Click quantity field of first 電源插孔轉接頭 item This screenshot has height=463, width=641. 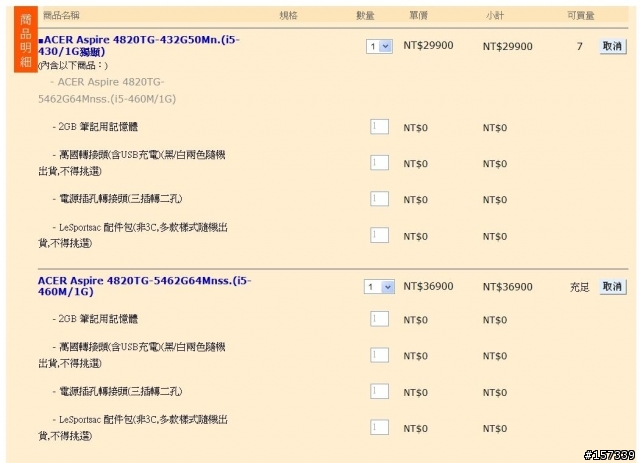pyautogui.click(x=379, y=199)
